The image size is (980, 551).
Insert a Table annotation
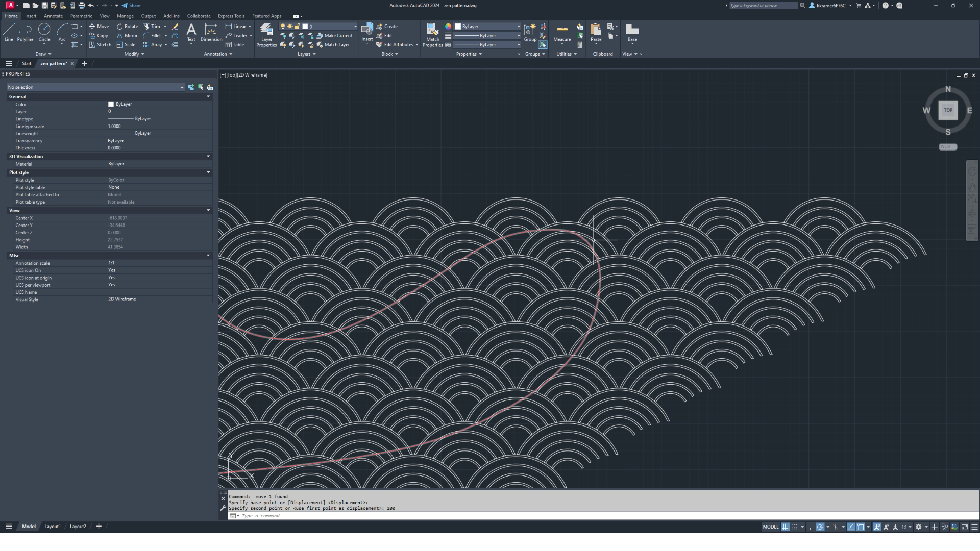[x=235, y=44]
